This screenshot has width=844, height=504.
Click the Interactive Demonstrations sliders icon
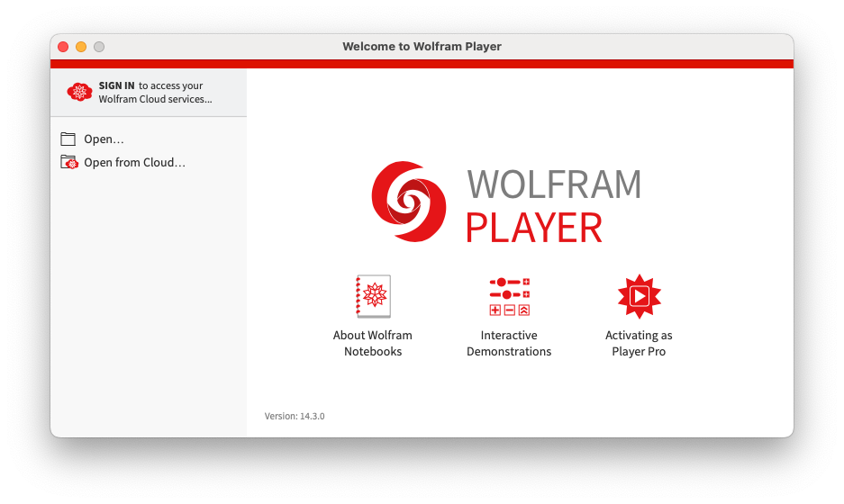point(509,296)
